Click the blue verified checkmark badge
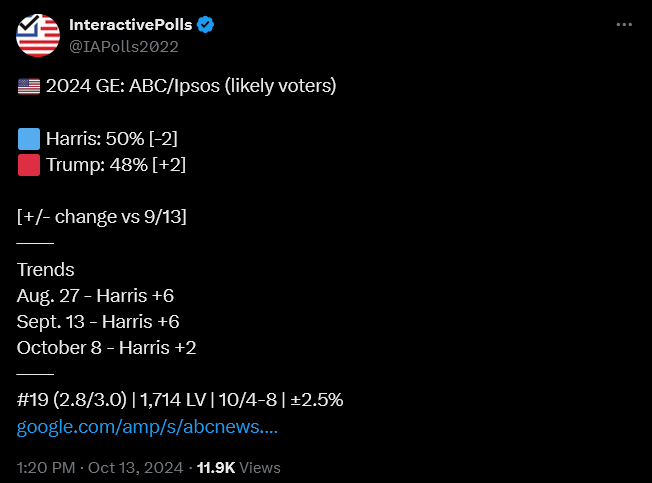Image resolution: width=652 pixels, height=483 pixels. point(205,25)
